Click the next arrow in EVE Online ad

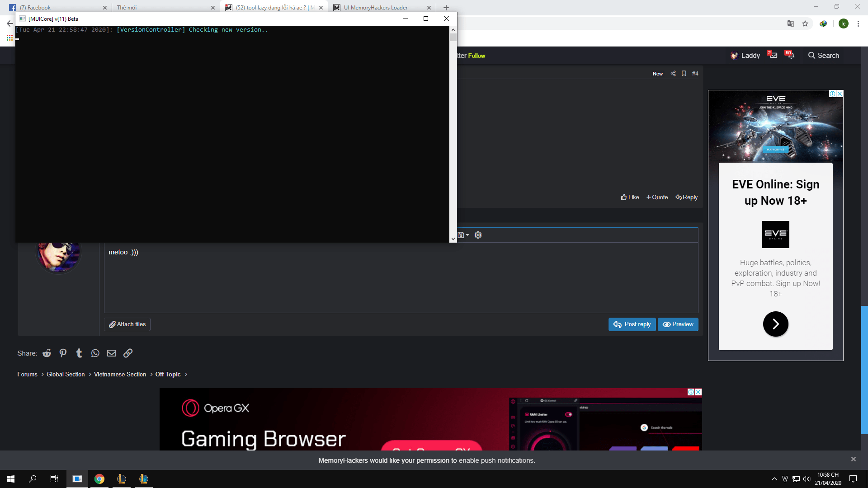coord(775,324)
